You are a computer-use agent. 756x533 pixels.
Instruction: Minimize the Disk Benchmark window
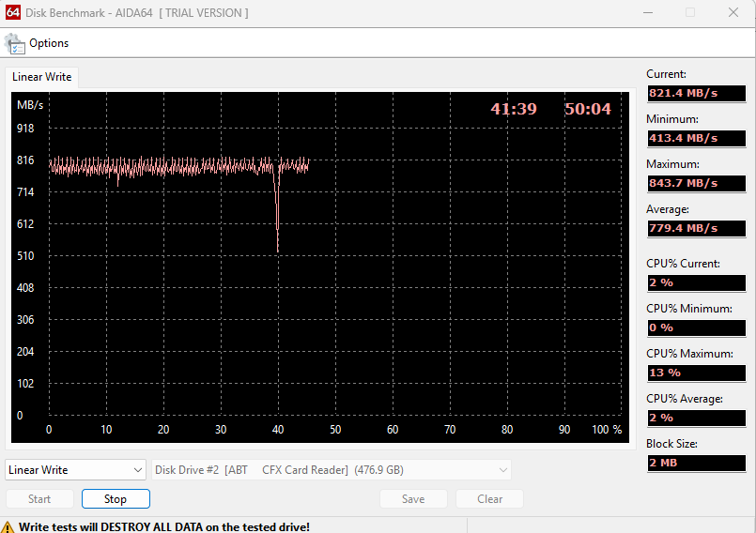(x=648, y=12)
